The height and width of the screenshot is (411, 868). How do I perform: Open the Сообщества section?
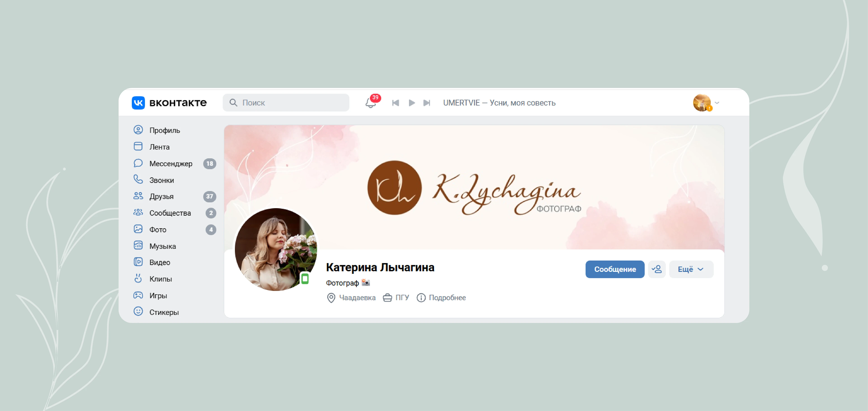[170, 213]
